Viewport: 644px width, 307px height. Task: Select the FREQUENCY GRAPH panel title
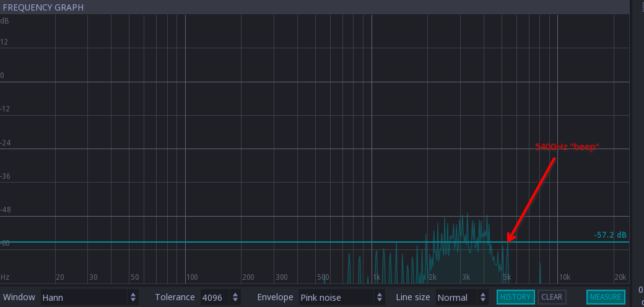pos(43,7)
